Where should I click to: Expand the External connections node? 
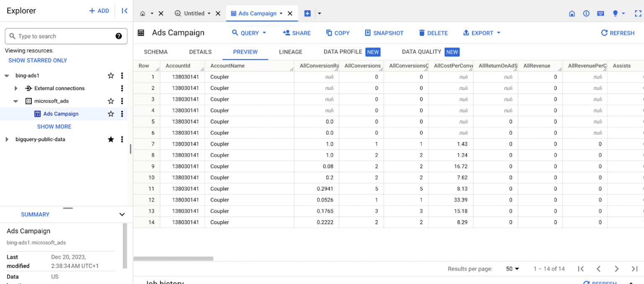pyautogui.click(x=16, y=88)
